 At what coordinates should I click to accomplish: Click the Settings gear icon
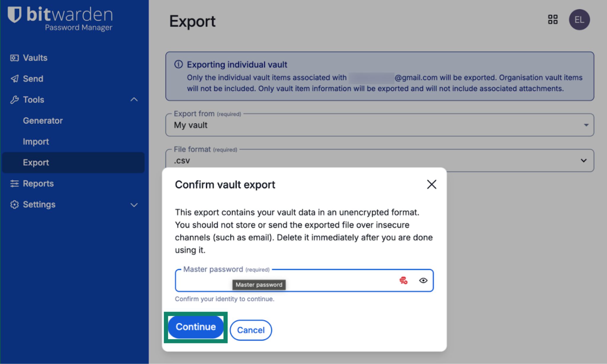[14, 205]
